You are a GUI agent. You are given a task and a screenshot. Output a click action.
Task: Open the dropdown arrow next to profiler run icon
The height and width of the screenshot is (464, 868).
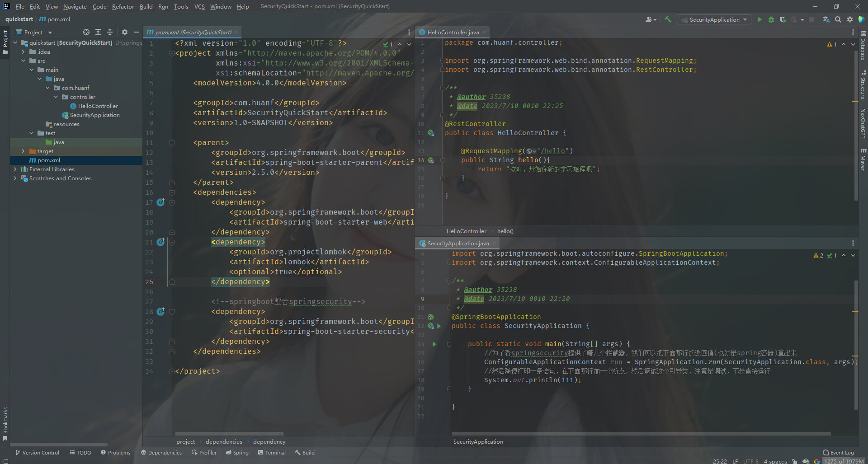coord(802,19)
